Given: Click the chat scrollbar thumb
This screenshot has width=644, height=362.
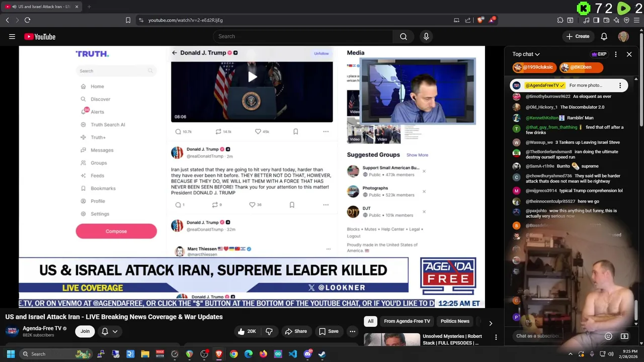Looking at the screenshot, I should pyautogui.click(x=636, y=310).
